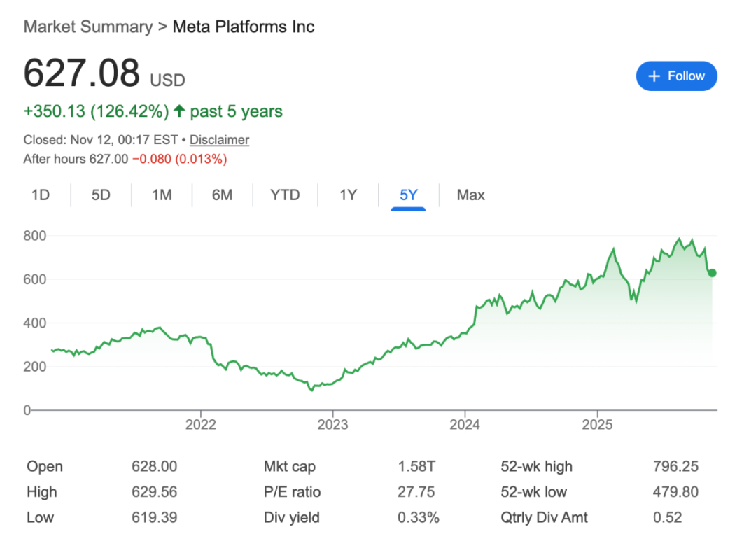Click the plus icon inside the Follow button

click(x=654, y=76)
